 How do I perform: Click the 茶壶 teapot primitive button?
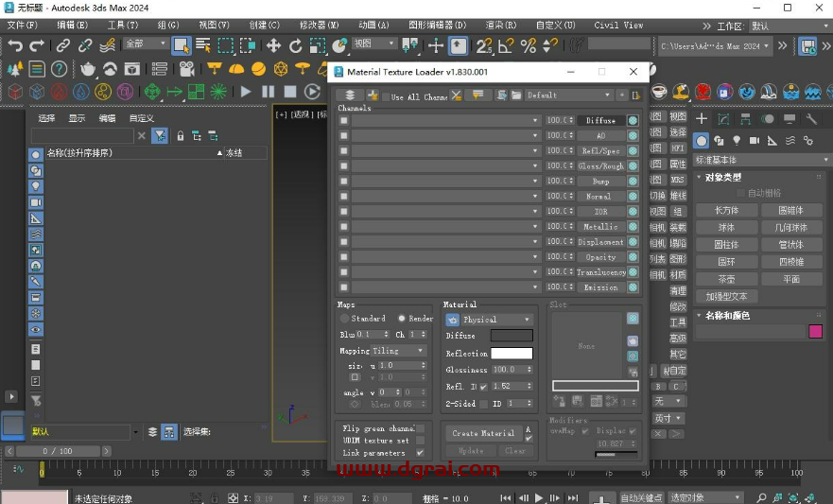[726, 279]
